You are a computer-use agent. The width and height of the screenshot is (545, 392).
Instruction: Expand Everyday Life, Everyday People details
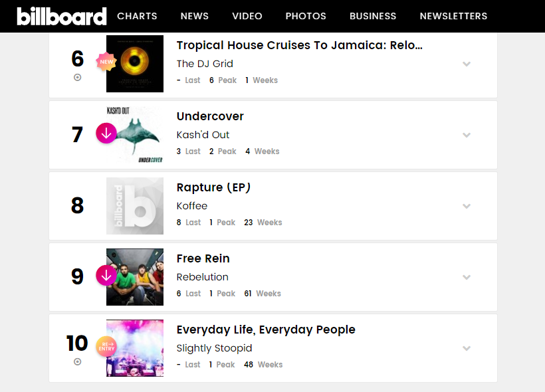467,348
